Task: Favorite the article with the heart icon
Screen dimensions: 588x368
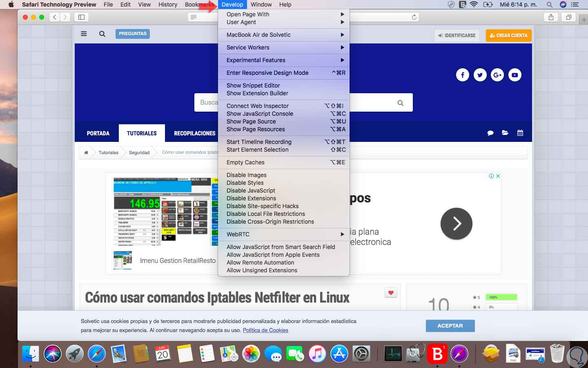Action: pyautogui.click(x=391, y=293)
